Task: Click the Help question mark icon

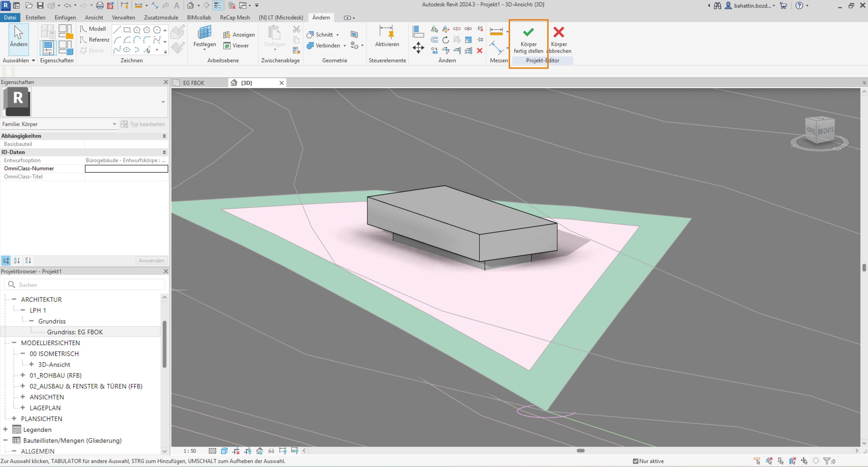Action: pyautogui.click(x=799, y=5)
